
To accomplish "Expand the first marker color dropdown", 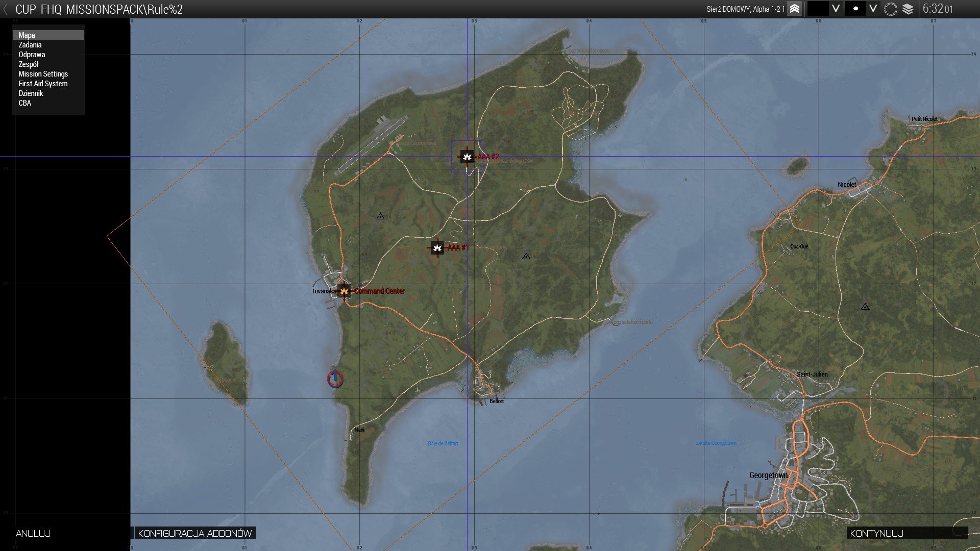I will point(836,9).
